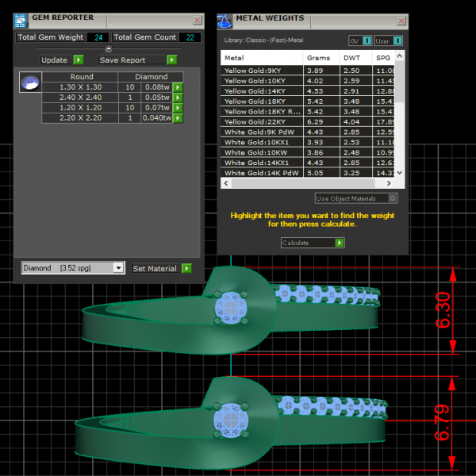Click the round diamond gem thumbnail

pyautogui.click(x=30, y=81)
